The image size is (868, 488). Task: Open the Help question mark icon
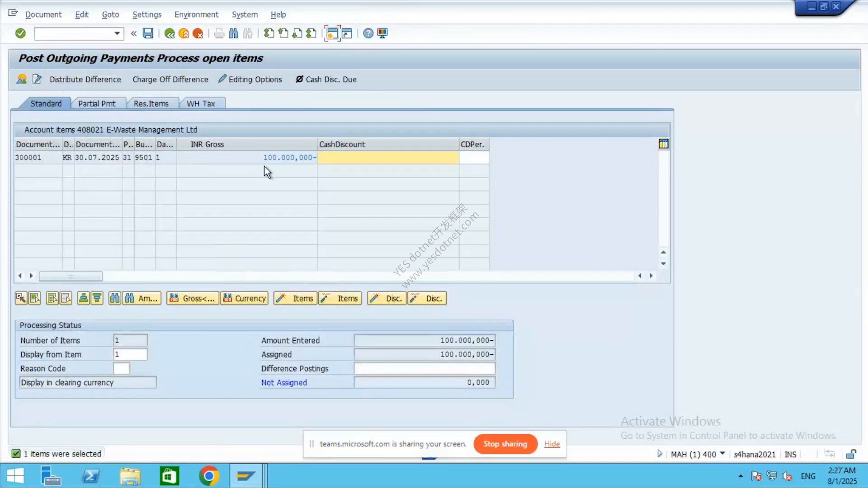click(x=368, y=33)
